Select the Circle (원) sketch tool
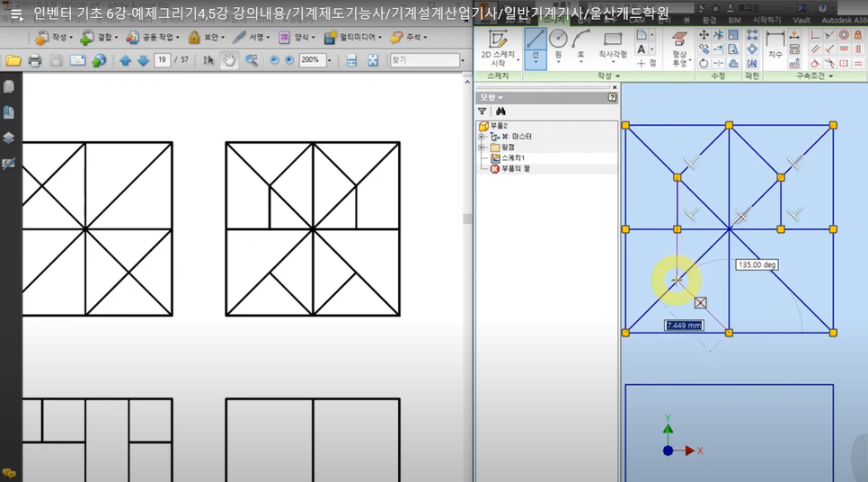The height and width of the screenshot is (482, 868). tap(558, 46)
